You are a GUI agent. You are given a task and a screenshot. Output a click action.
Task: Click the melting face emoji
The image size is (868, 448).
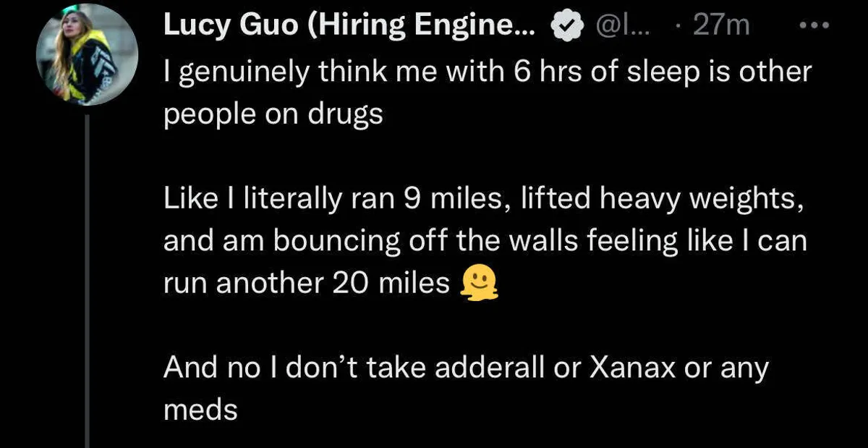pos(480,283)
